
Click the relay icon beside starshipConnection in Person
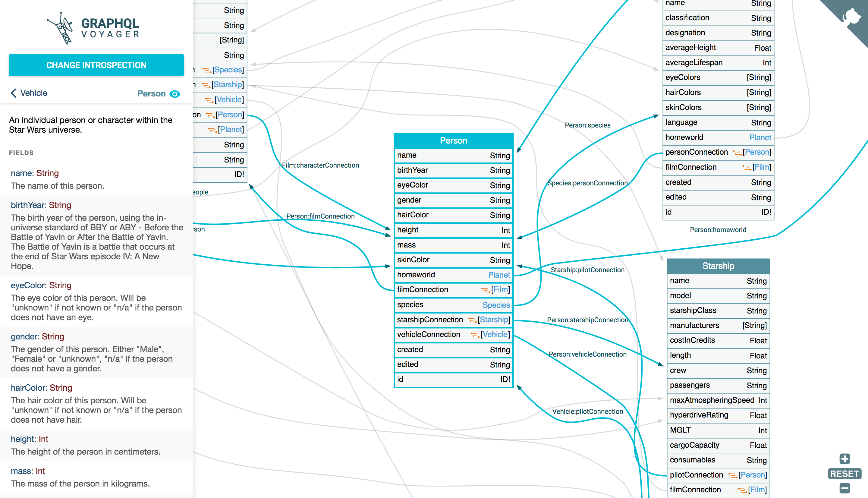coord(472,320)
